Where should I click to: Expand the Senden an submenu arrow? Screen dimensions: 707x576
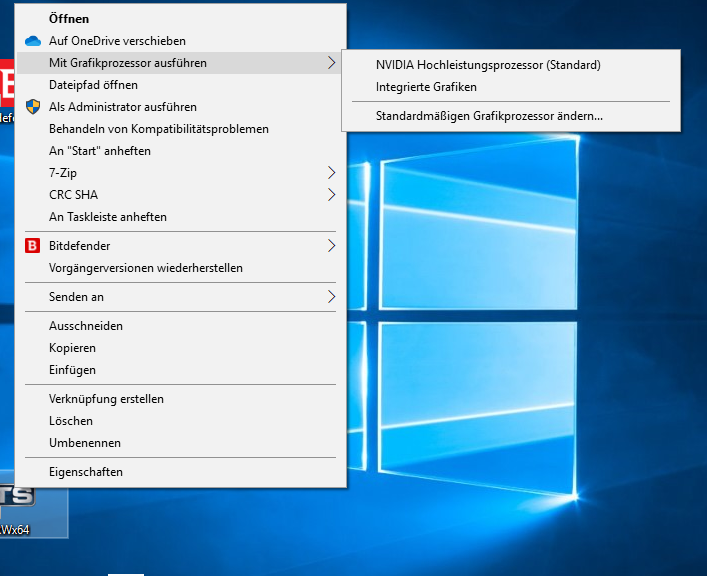[x=331, y=297]
